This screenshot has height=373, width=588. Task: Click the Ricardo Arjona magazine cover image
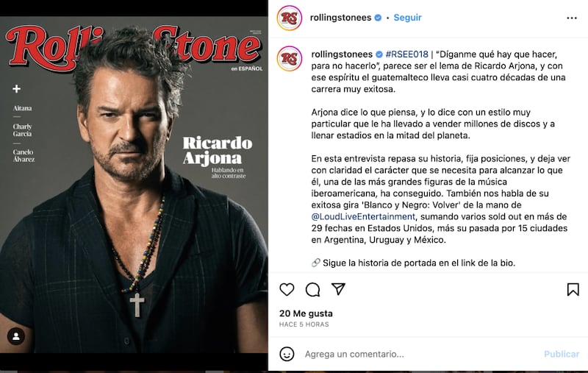pyautogui.click(x=134, y=185)
